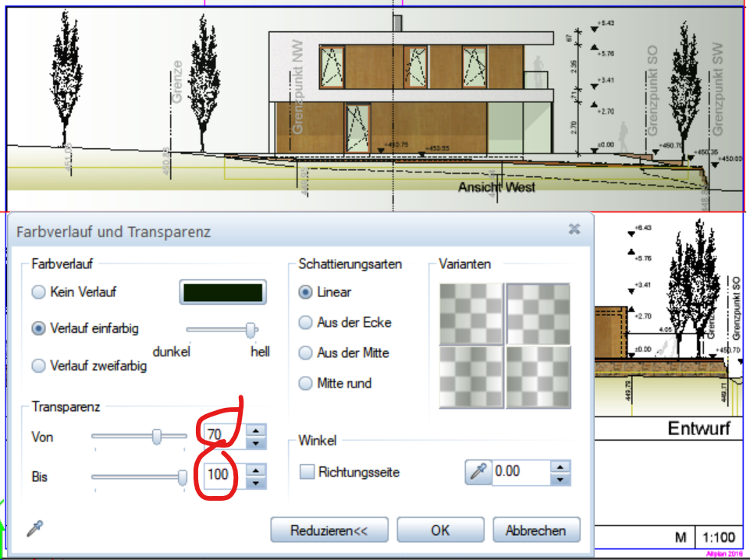The height and width of the screenshot is (560, 750).
Task: Open the dark gradient color swatch
Action: [224, 292]
